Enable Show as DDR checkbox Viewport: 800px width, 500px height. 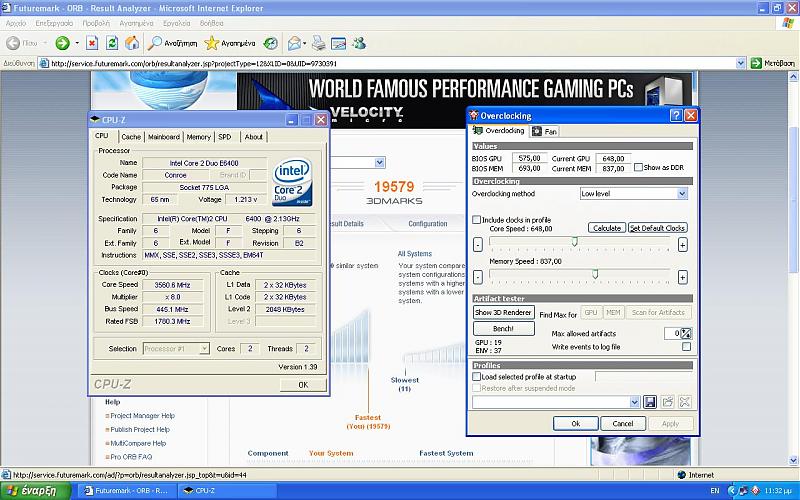pos(638,167)
